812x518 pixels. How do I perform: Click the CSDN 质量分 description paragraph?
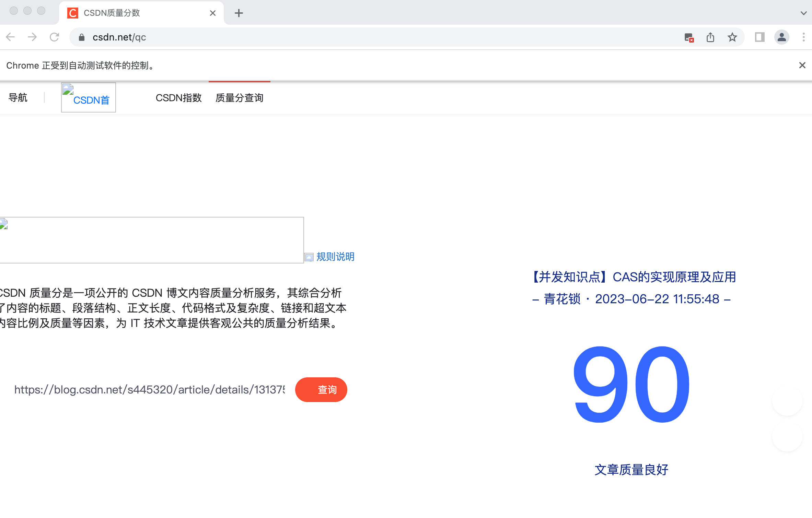(173, 308)
